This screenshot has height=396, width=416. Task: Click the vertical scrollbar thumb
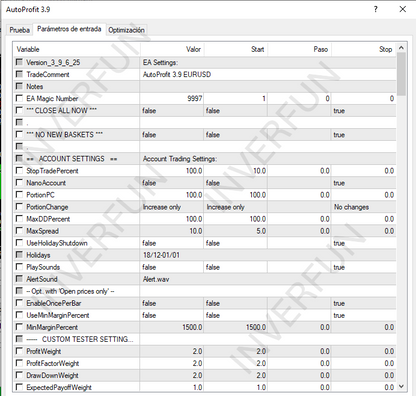pyautogui.click(x=401, y=74)
